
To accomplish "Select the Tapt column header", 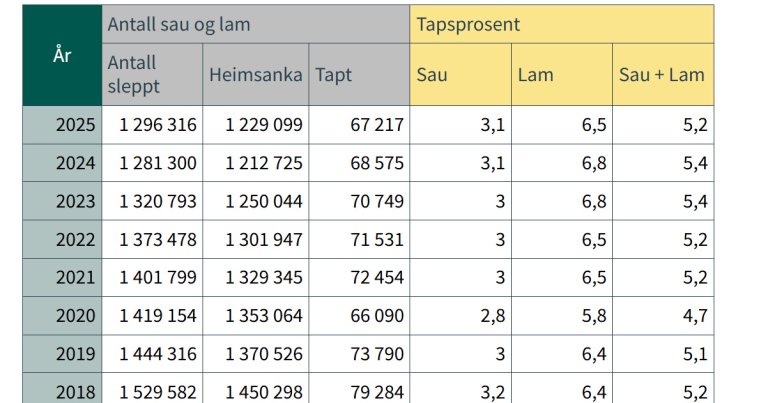I will pos(359,74).
